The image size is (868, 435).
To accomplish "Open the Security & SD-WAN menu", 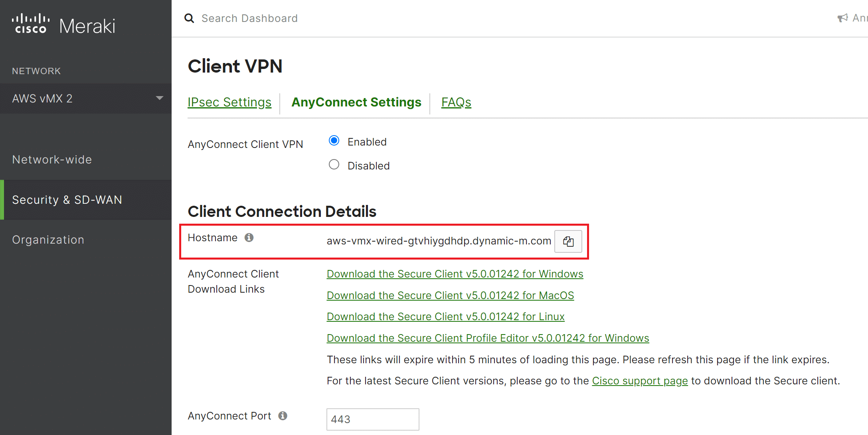I will 67,200.
